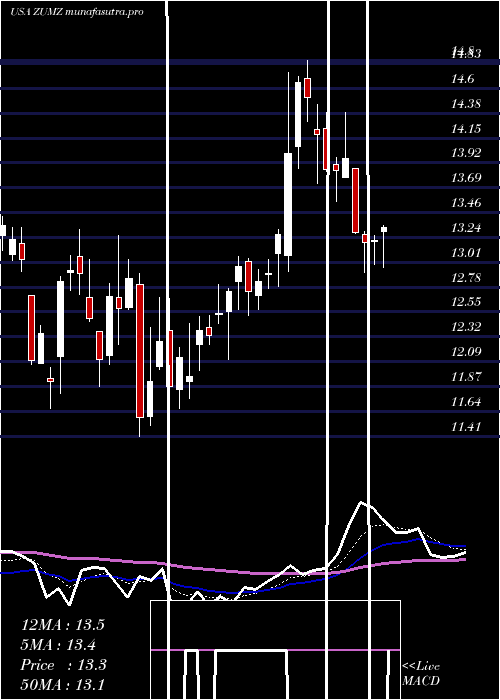The image size is (500, 700).
Task: Click the 13.24 price axis label
Action: click(x=466, y=228)
